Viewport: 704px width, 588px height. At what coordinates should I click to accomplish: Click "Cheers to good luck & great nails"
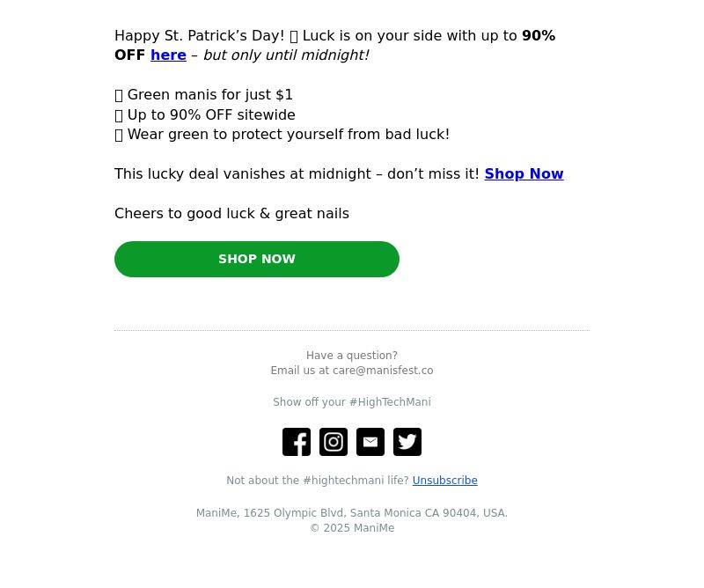231,213
